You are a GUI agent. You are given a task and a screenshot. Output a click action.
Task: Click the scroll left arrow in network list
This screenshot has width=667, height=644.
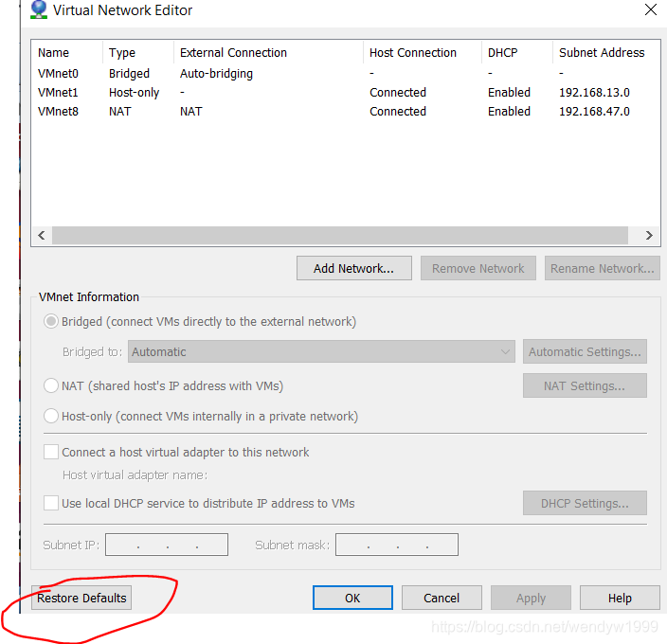click(42, 235)
